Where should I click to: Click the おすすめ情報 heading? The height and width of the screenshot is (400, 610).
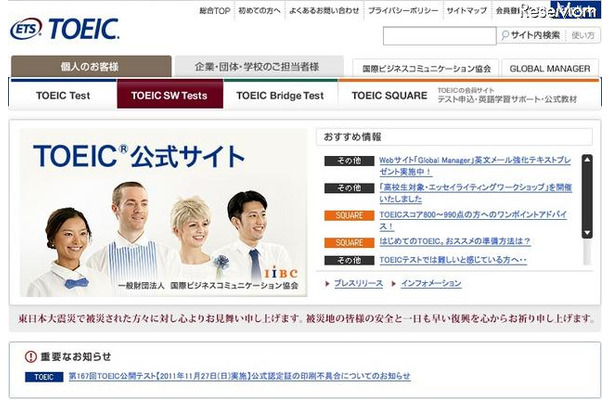click(x=352, y=137)
